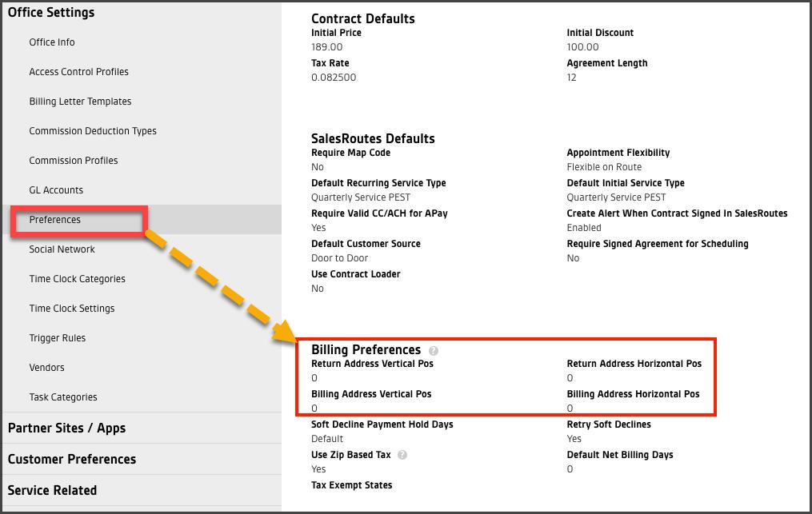
Task: Select Time Clock Settings
Action: tap(72, 309)
